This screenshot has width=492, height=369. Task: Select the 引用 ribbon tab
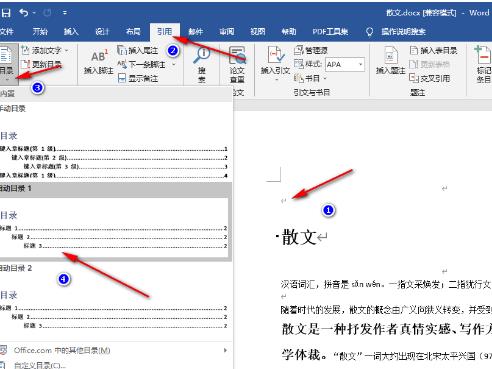coord(165,32)
